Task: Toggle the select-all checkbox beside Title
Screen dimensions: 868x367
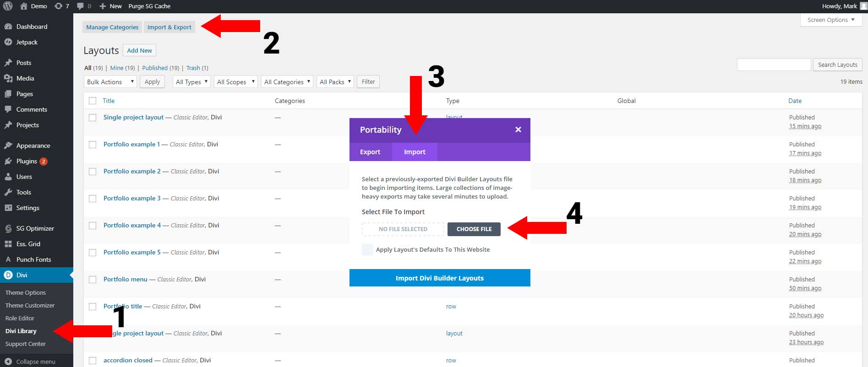Action: [x=93, y=101]
